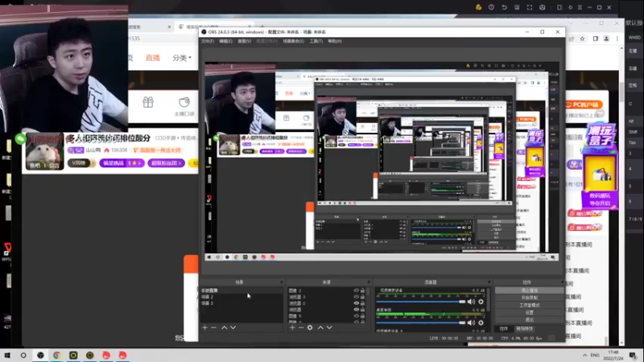Open OBS 文件(F) menu
The width and height of the screenshot is (644, 362).
coord(208,42)
